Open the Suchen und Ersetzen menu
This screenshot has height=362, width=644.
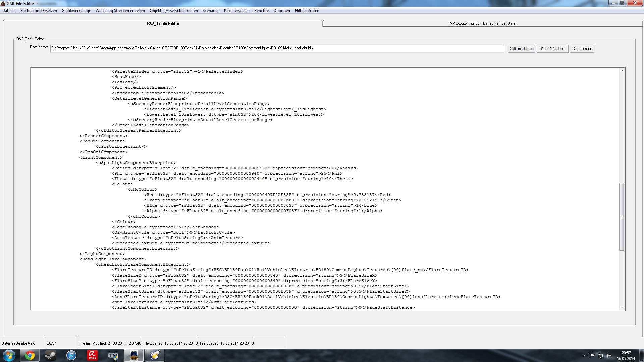39,11
